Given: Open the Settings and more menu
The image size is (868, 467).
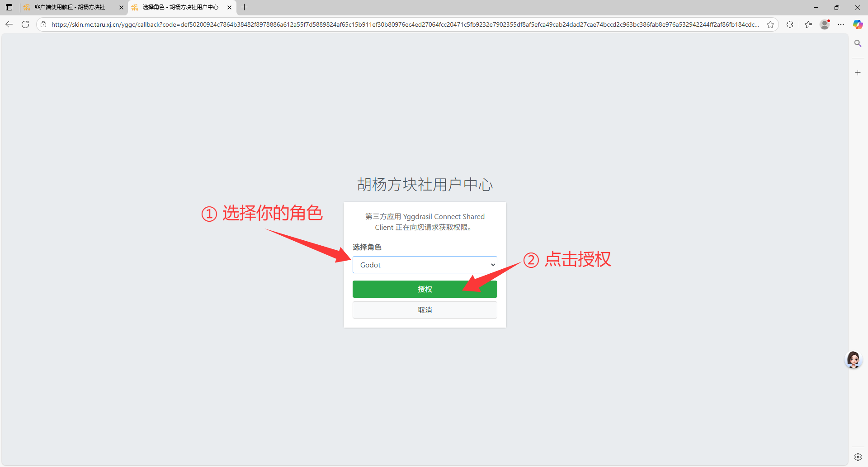Looking at the screenshot, I should [x=841, y=24].
